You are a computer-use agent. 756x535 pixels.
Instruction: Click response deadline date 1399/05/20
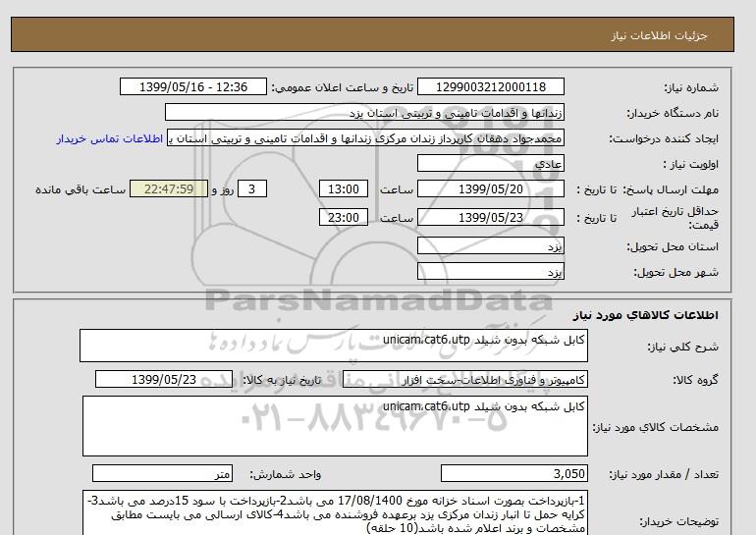click(x=490, y=188)
